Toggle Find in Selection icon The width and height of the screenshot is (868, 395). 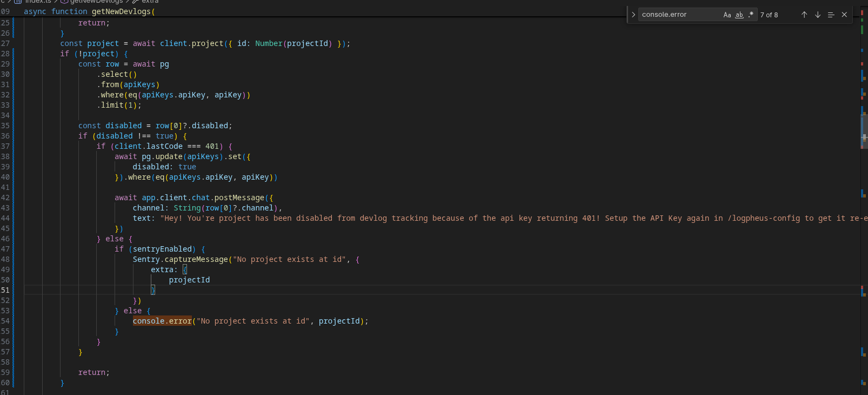coord(831,15)
